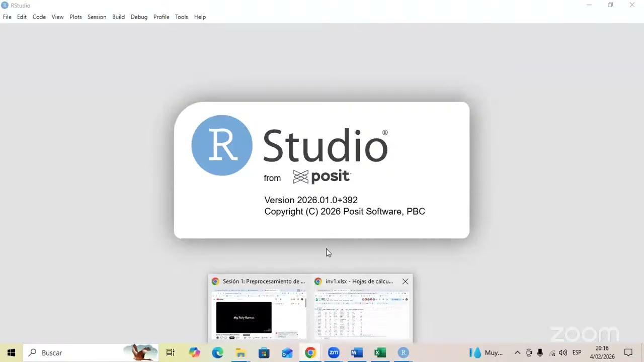Click the ESP language indicator

click(577, 352)
